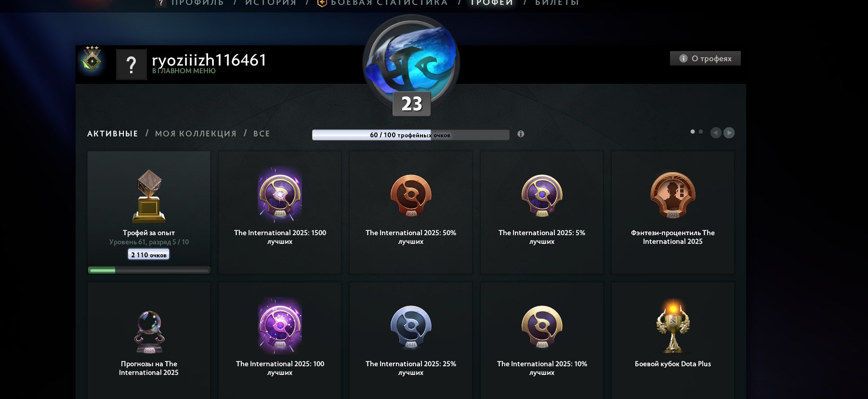
Task: Click the О трофеях button
Action: (705, 58)
